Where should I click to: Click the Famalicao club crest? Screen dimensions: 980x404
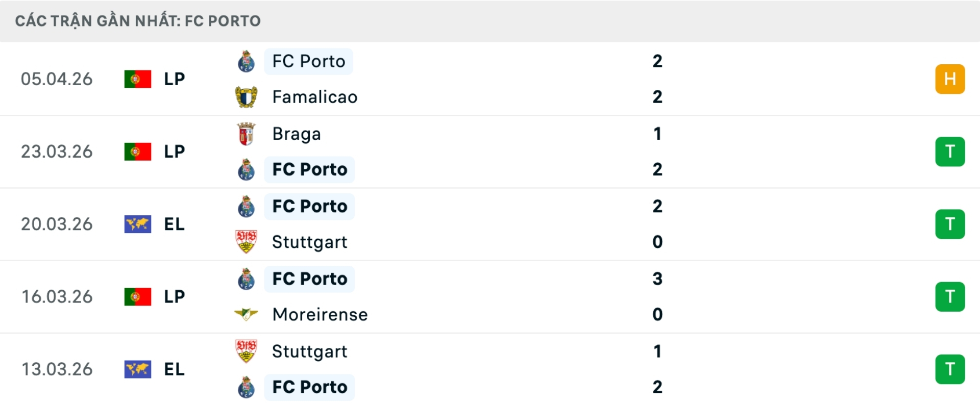pyautogui.click(x=246, y=97)
